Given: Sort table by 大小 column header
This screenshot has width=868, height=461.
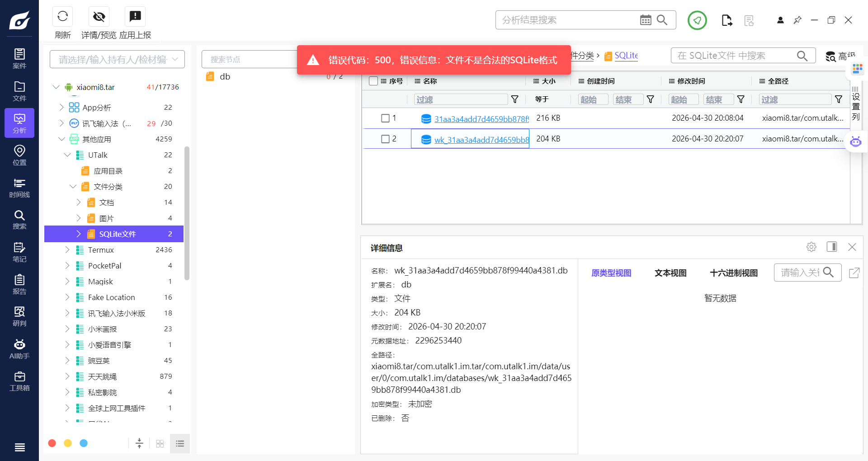Looking at the screenshot, I should click(x=548, y=81).
